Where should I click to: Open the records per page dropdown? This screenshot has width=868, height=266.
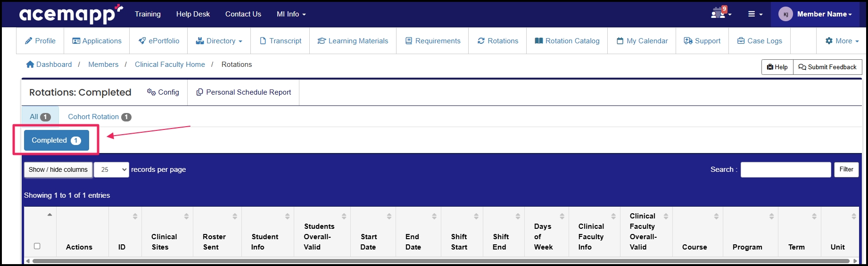111,169
